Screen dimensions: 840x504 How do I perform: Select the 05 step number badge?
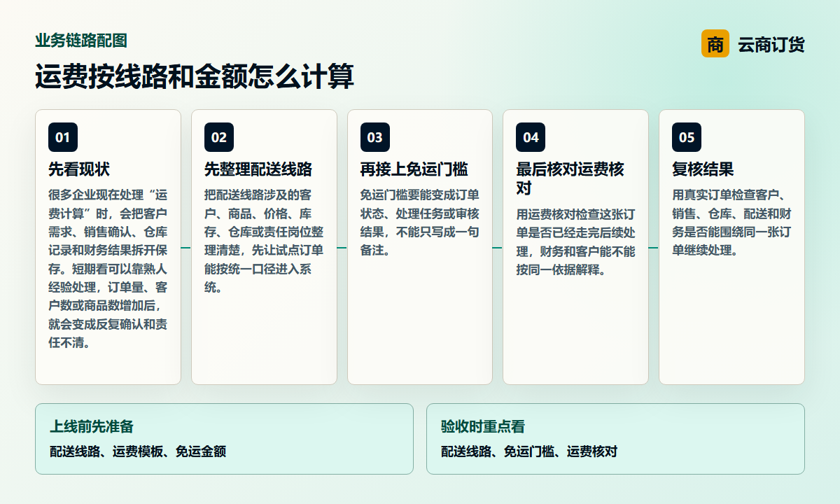pyautogui.click(x=687, y=137)
